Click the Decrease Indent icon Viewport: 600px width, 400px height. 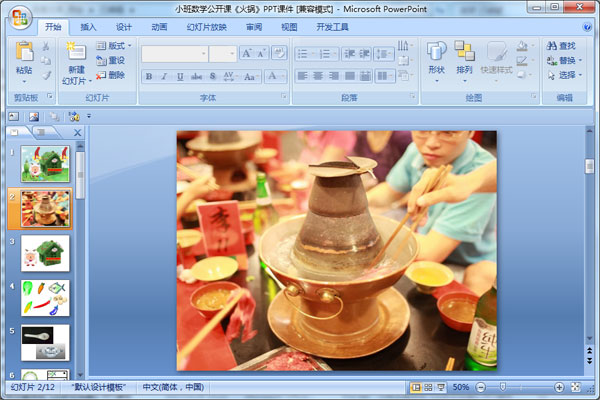coord(349,54)
